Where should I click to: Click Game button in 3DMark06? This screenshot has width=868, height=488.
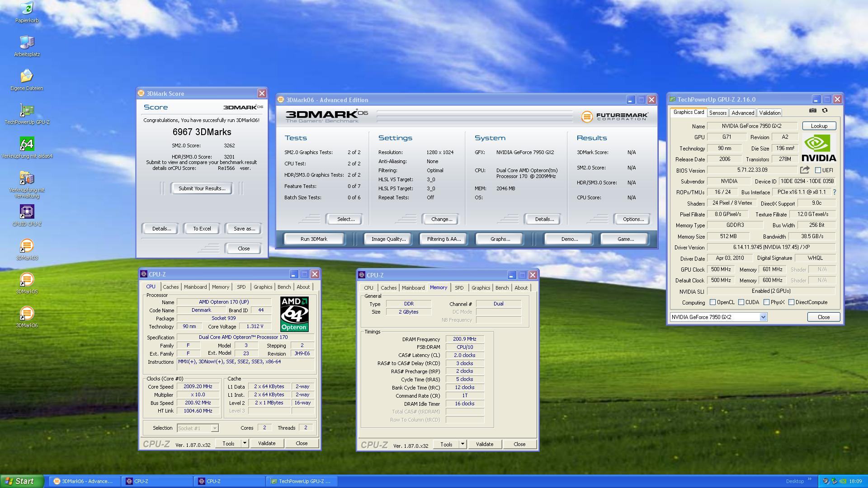click(625, 239)
